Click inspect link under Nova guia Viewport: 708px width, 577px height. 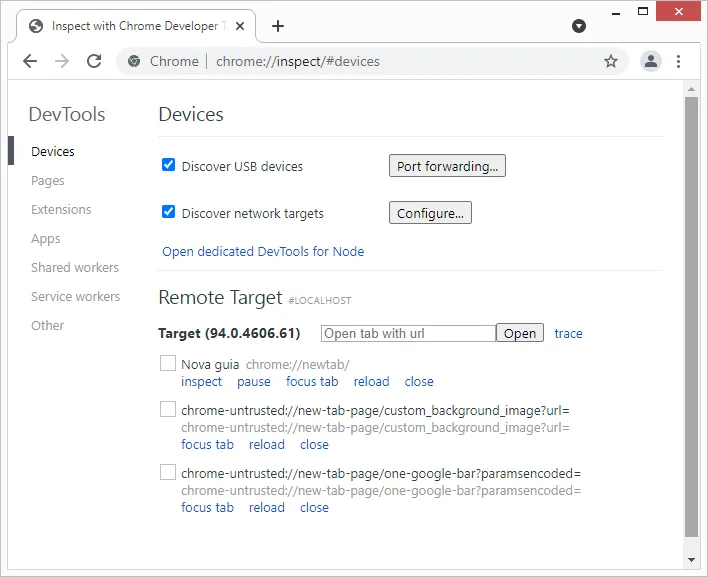click(x=202, y=382)
